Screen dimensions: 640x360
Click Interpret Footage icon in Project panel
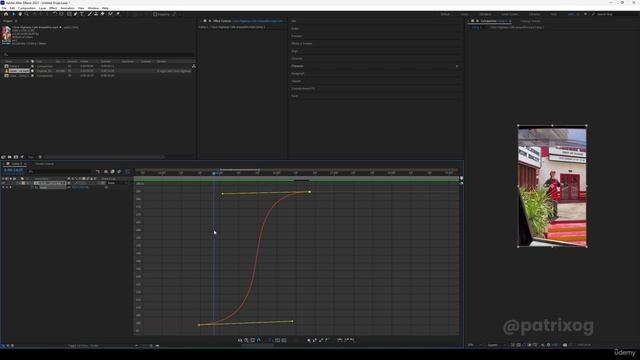(3, 157)
